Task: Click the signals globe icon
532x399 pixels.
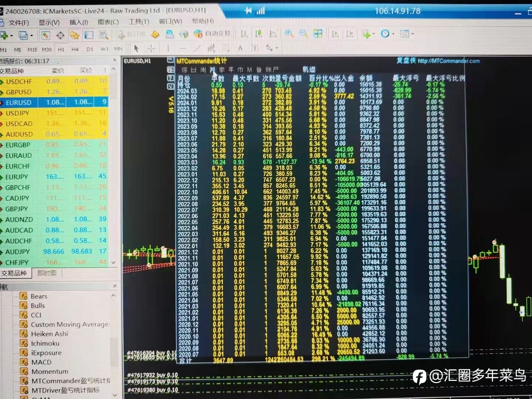Action: [184, 34]
